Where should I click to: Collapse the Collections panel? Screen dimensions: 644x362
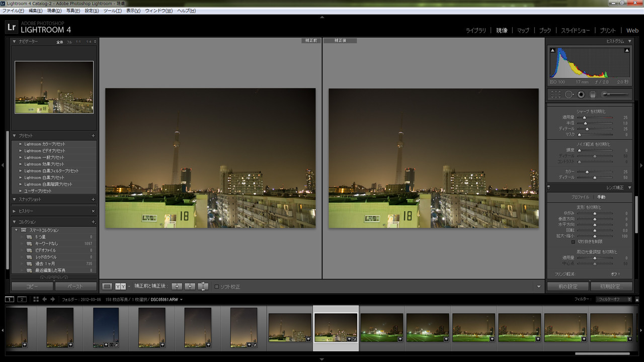click(14, 222)
